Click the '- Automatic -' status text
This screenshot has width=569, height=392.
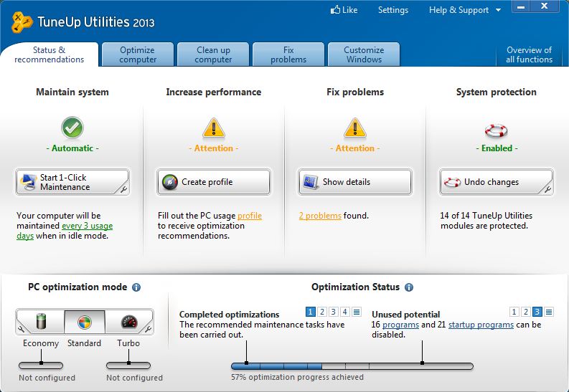(x=72, y=148)
